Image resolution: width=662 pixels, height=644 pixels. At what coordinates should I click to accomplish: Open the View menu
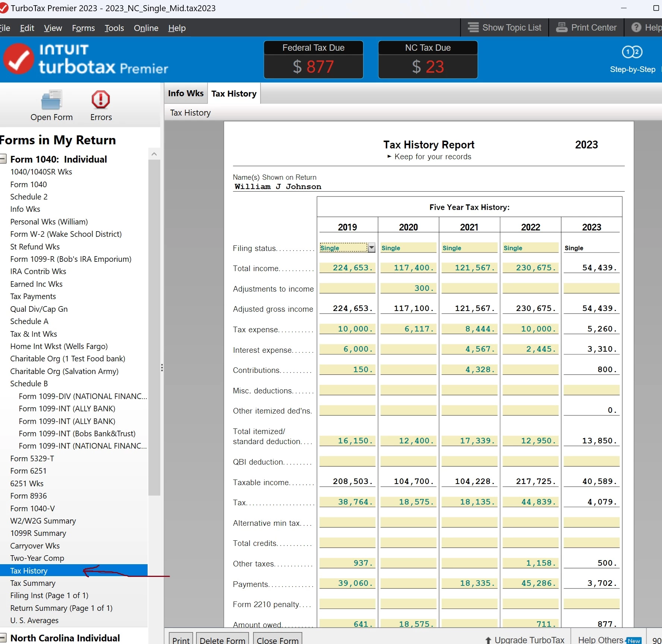(x=53, y=28)
